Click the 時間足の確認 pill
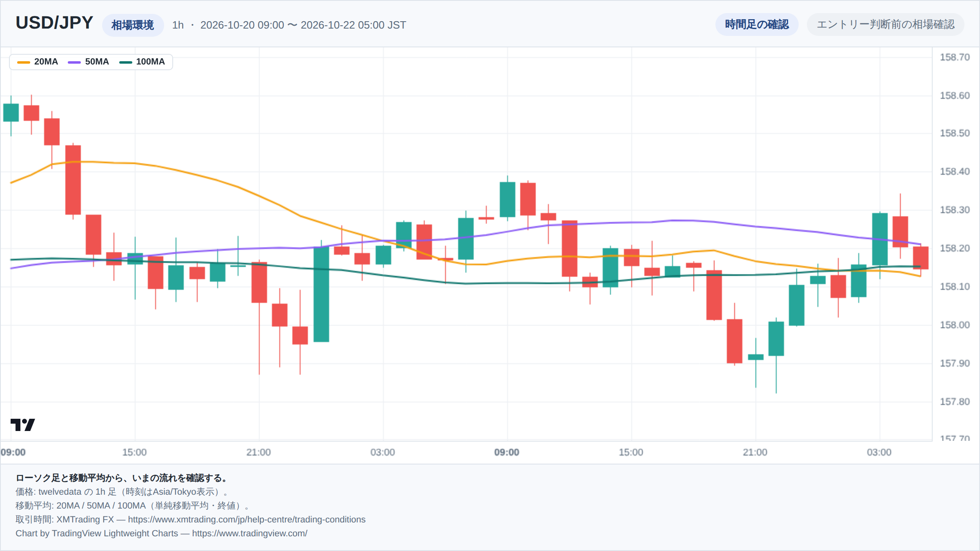The width and height of the screenshot is (980, 551). [x=757, y=24]
